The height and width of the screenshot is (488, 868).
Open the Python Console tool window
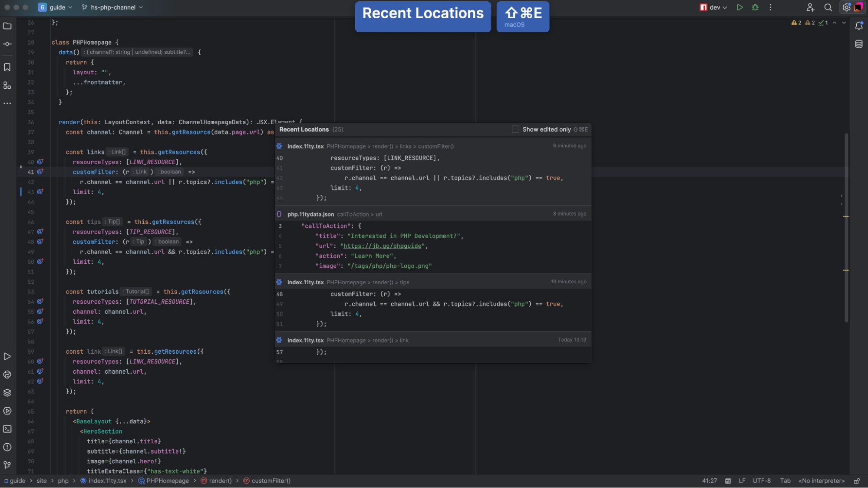tap(7, 375)
